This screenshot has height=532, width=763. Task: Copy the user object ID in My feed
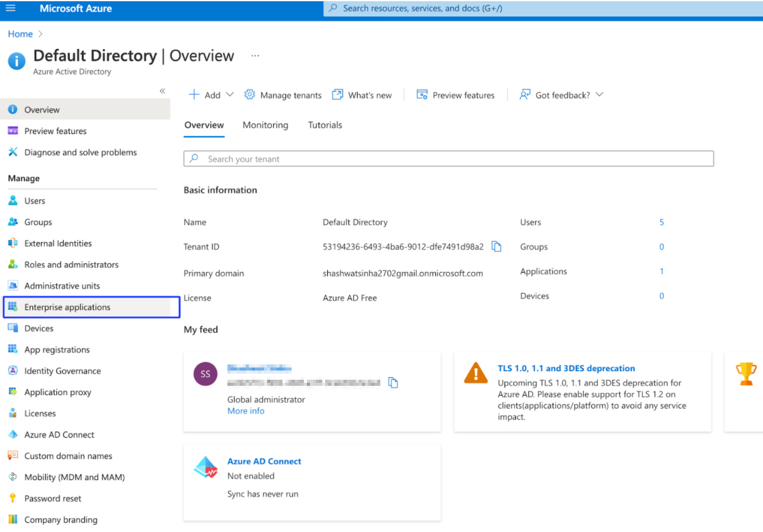pos(394,383)
